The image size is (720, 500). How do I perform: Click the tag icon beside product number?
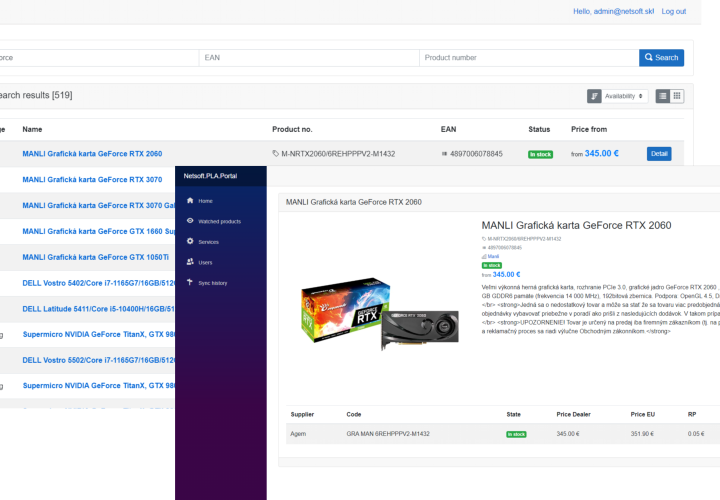(276, 154)
